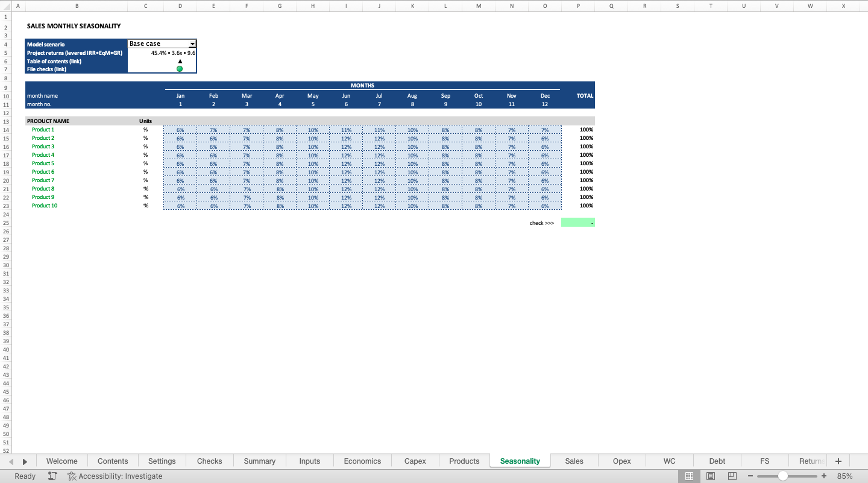Select column P header
The height and width of the screenshot is (483, 868).
[x=578, y=6]
